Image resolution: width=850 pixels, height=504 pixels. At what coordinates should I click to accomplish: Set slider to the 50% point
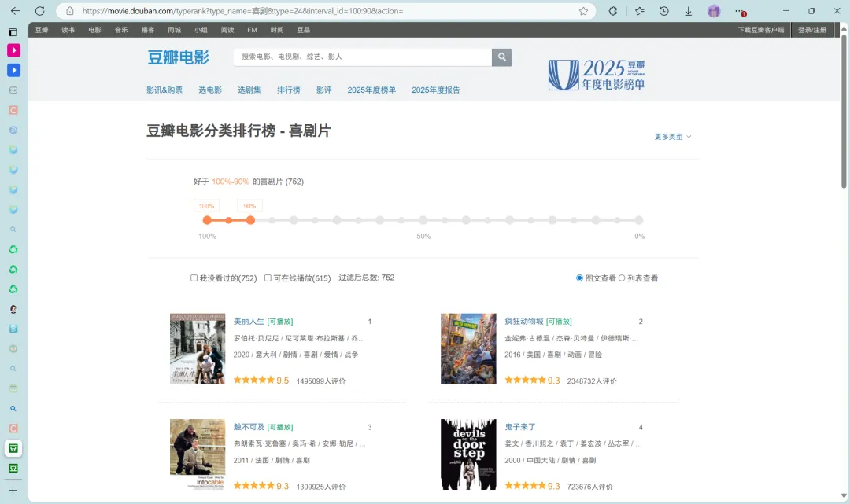tap(423, 220)
